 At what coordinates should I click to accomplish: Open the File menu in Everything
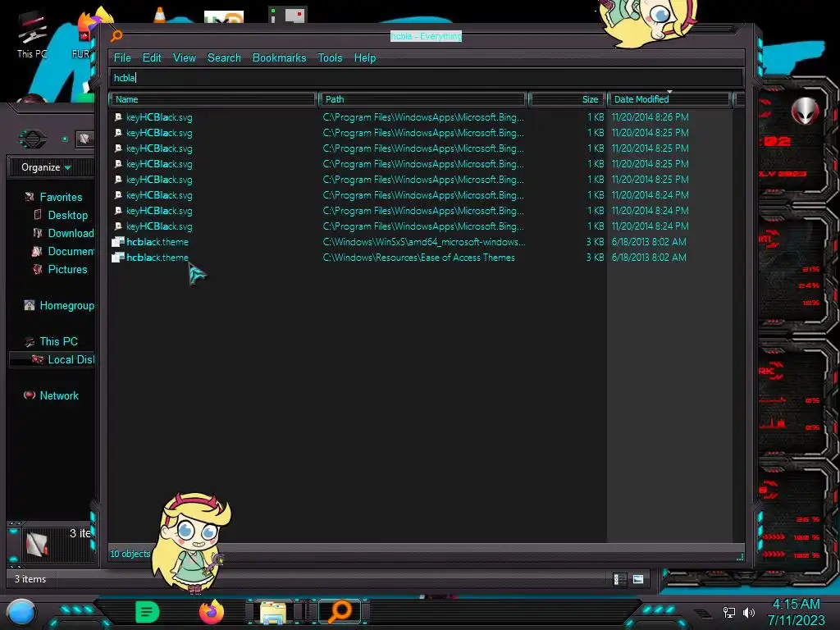122,58
